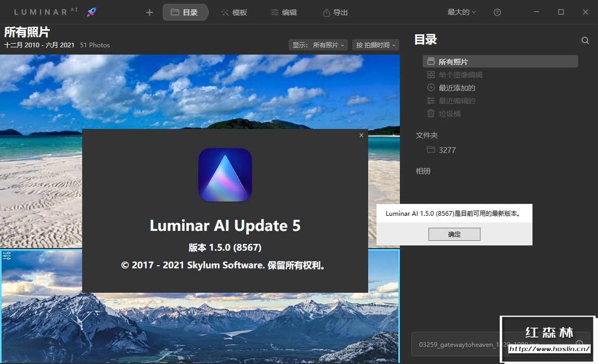Screen dimensions: 598x364
Task: Click the 十二月 2010 - 六月 2021 date range
Action: [x=40, y=45]
